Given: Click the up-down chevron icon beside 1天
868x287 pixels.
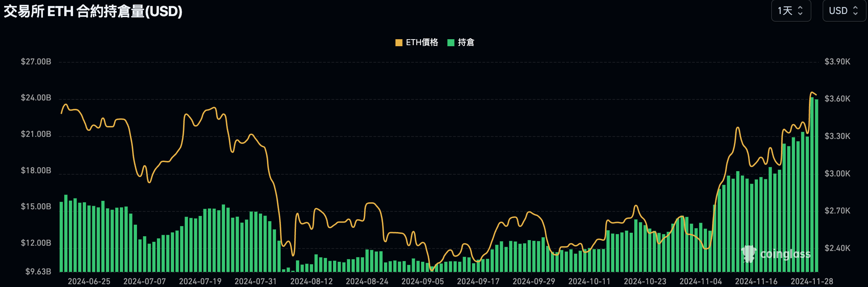Looking at the screenshot, I should pyautogui.click(x=800, y=11).
